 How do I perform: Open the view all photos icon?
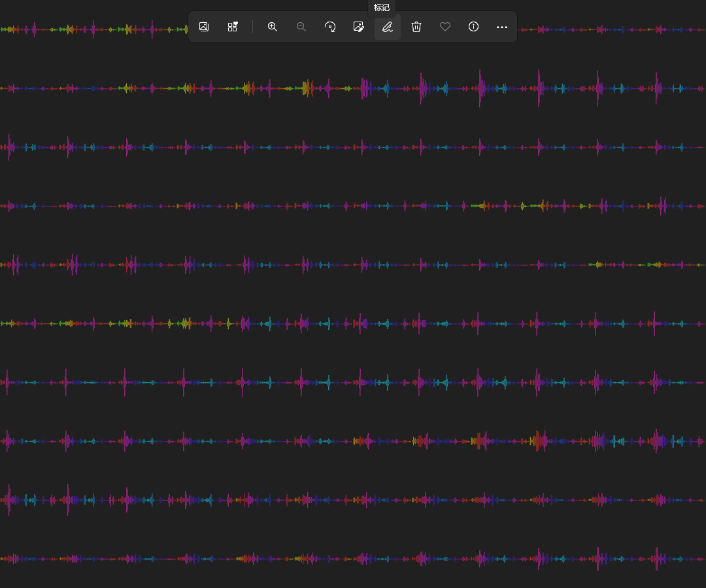pos(204,27)
